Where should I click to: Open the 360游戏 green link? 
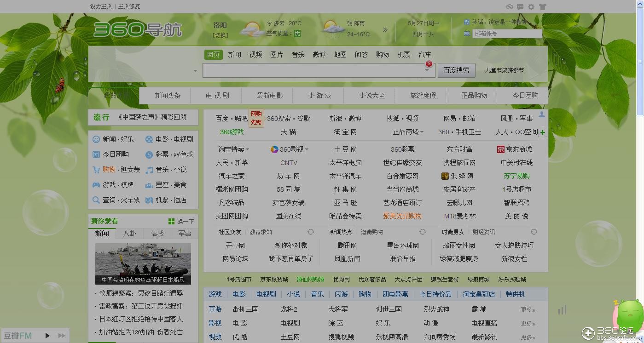tap(232, 132)
